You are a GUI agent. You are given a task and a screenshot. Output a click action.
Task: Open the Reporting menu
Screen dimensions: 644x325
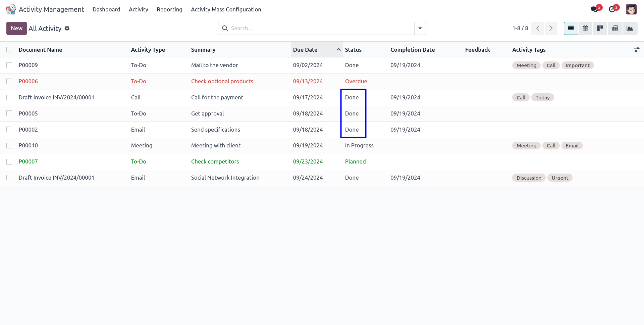(169, 9)
